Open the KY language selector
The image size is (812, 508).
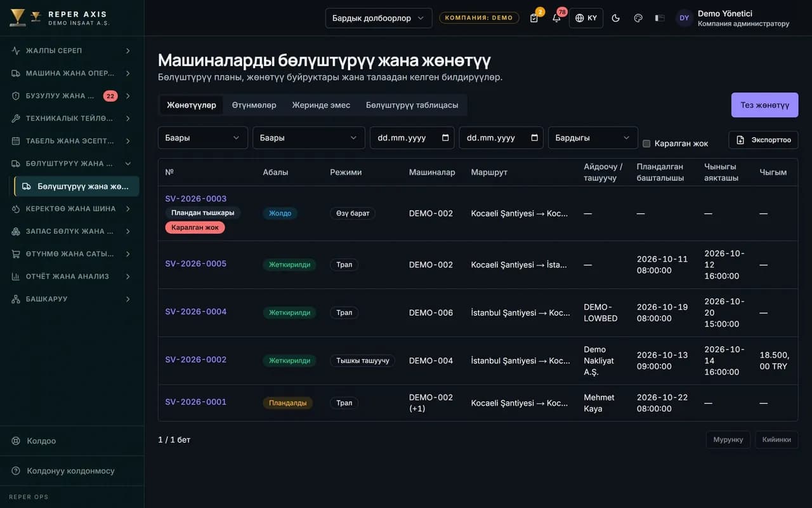586,18
